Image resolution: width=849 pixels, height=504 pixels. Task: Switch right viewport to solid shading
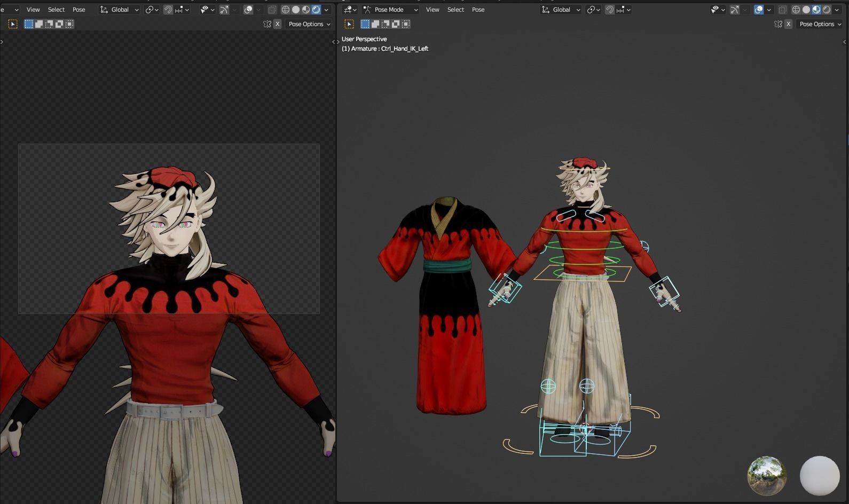[806, 10]
